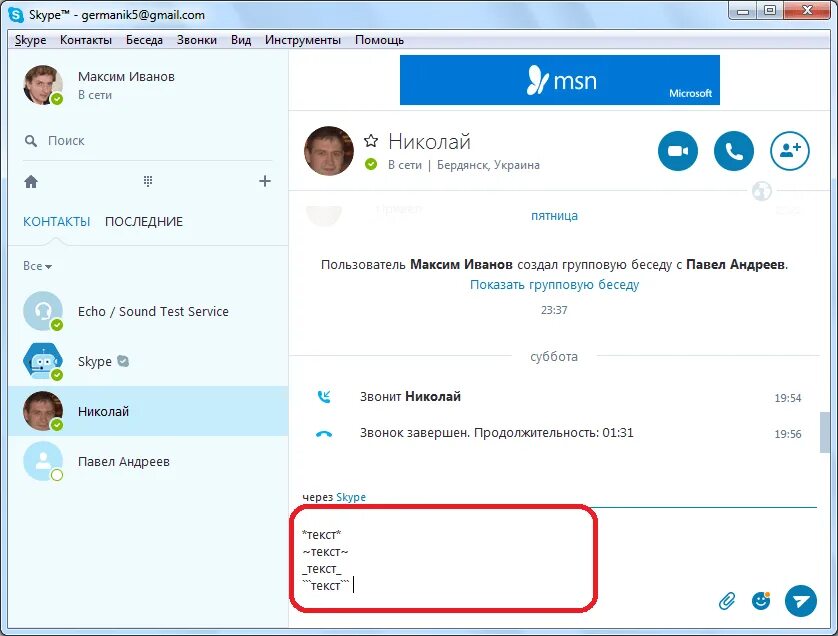Image resolution: width=838 pixels, height=636 pixels.
Task: Switch to the ПОСЛЕДНИЕ tab
Action: [x=144, y=221]
